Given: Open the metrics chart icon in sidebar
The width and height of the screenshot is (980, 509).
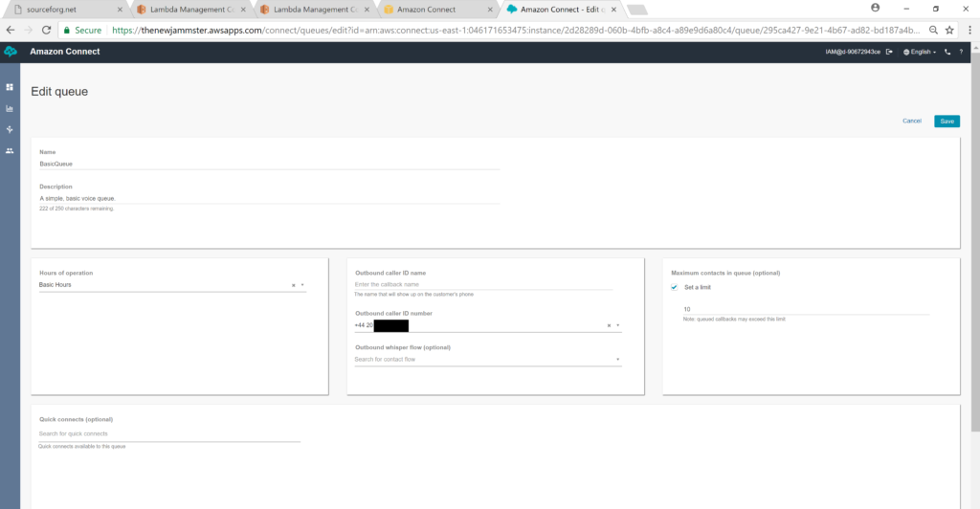Looking at the screenshot, I should pyautogui.click(x=10, y=109).
